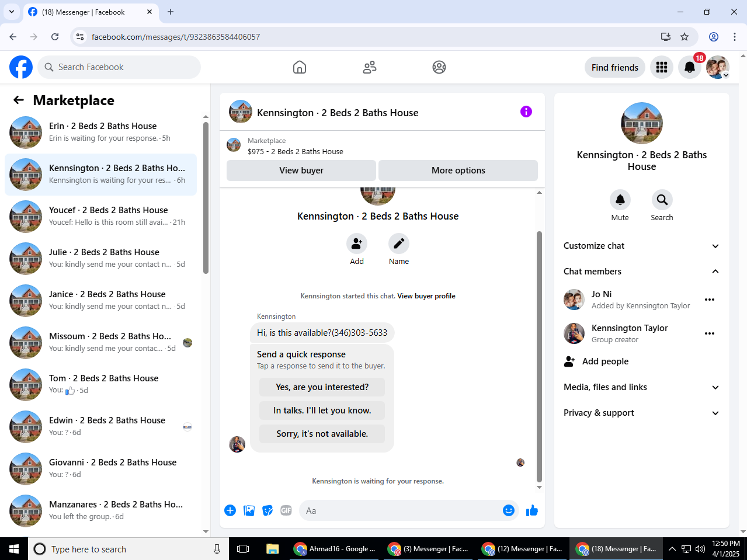Screen dimensions: 747x560
Task: Open conversation information purple icon
Action: pyautogui.click(x=526, y=112)
